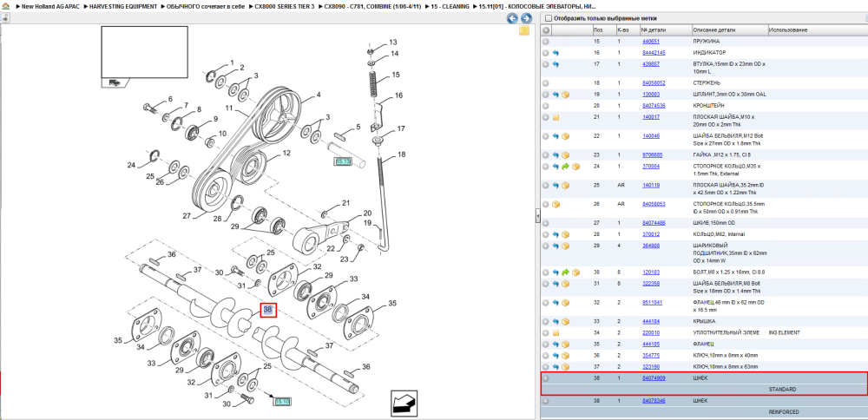Click the package box icon on row 29
The image size is (868, 420).
tap(565, 246)
